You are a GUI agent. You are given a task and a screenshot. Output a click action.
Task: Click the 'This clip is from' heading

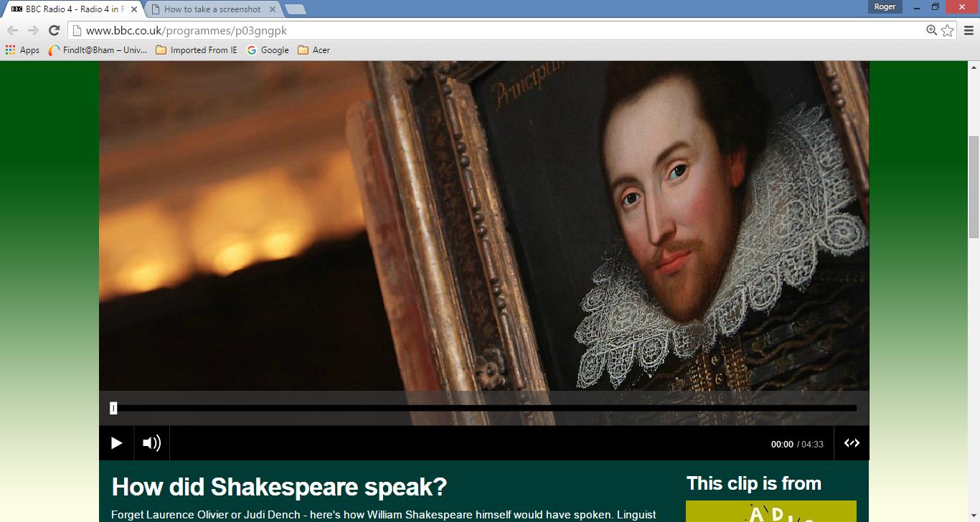754,483
